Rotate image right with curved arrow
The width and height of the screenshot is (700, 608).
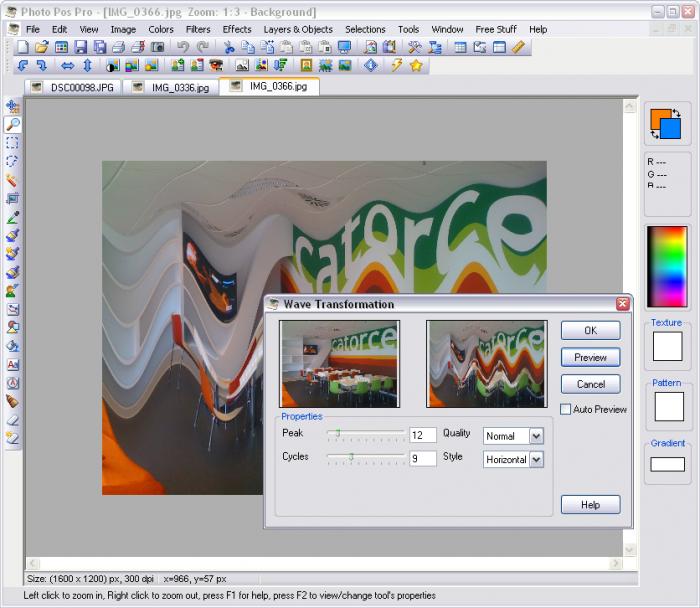[42, 66]
